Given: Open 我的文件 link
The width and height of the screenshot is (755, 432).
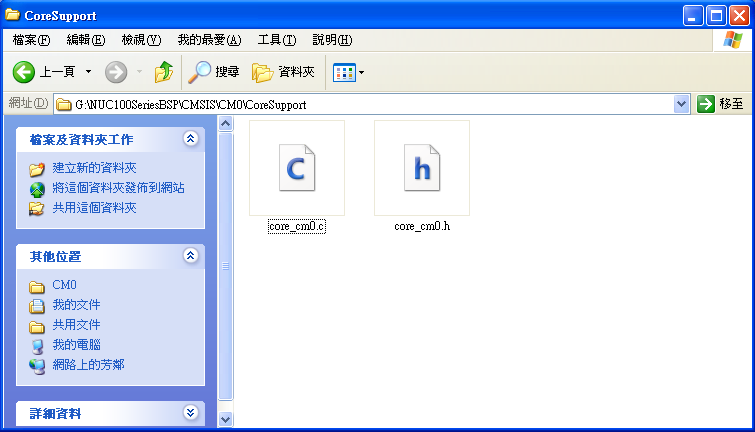Looking at the screenshot, I should point(76,305).
